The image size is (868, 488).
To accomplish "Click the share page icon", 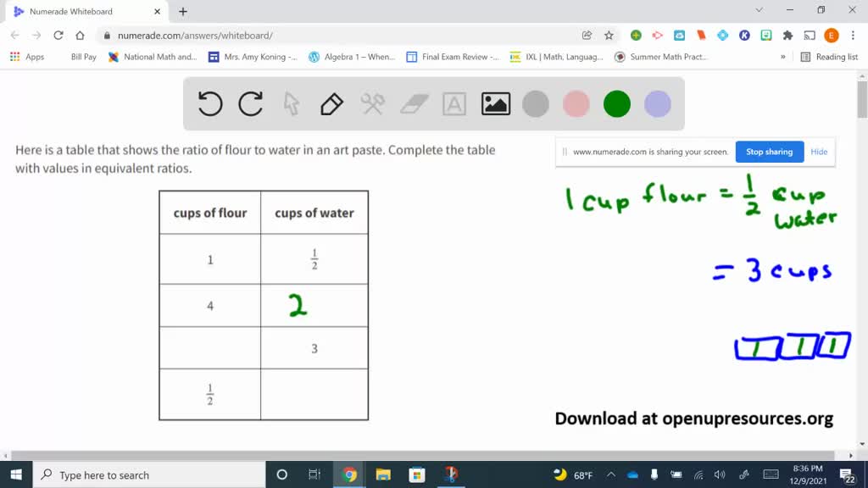I will [587, 36].
